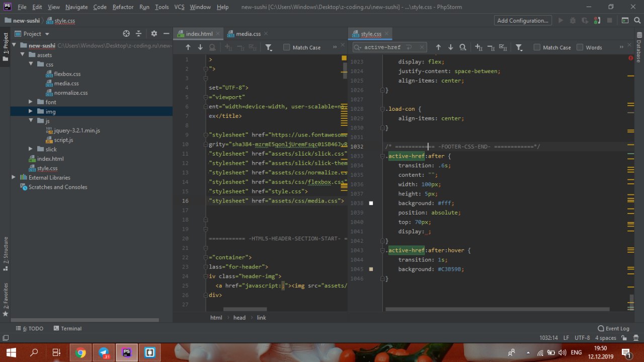
Task: Click the active-href search input field
Action: 382,47
